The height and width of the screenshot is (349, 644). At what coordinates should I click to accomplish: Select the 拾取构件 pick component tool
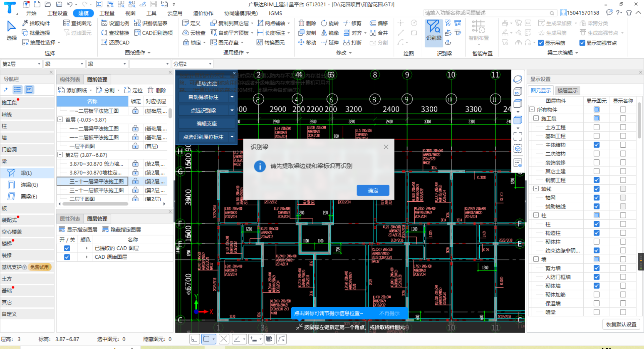coord(36,23)
